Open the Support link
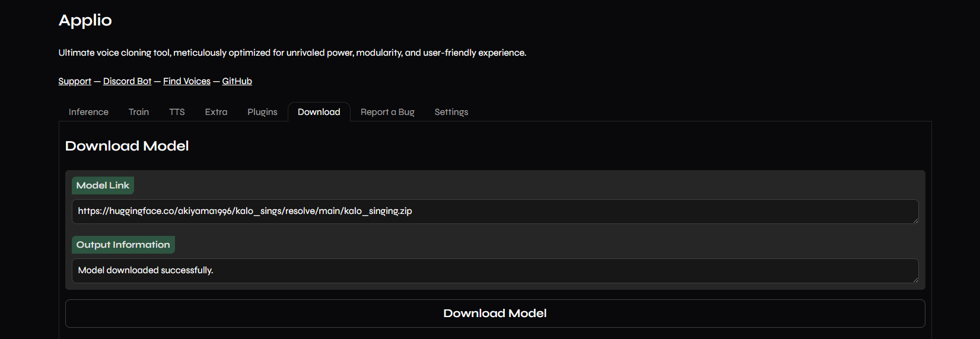The height and width of the screenshot is (339, 980). [75, 81]
